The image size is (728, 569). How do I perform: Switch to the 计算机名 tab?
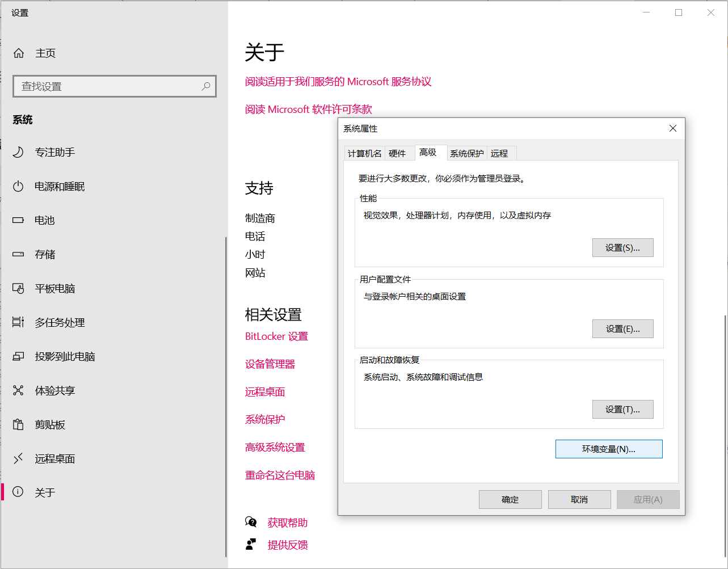click(x=364, y=154)
